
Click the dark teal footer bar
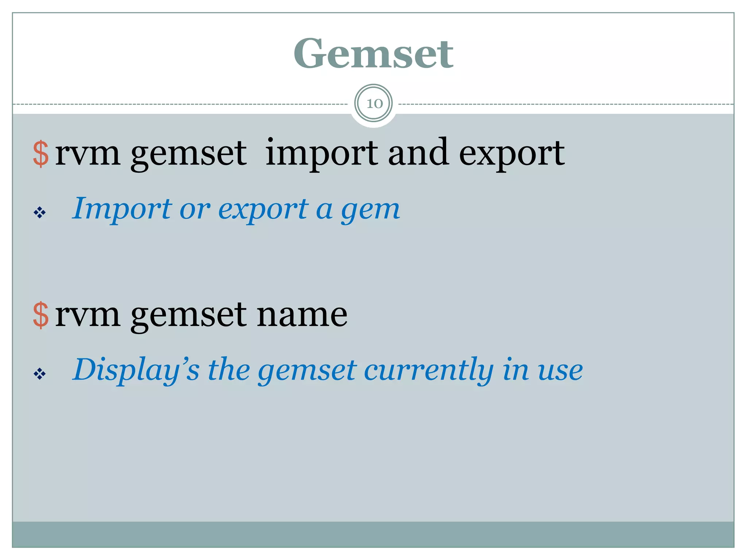(x=373, y=534)
